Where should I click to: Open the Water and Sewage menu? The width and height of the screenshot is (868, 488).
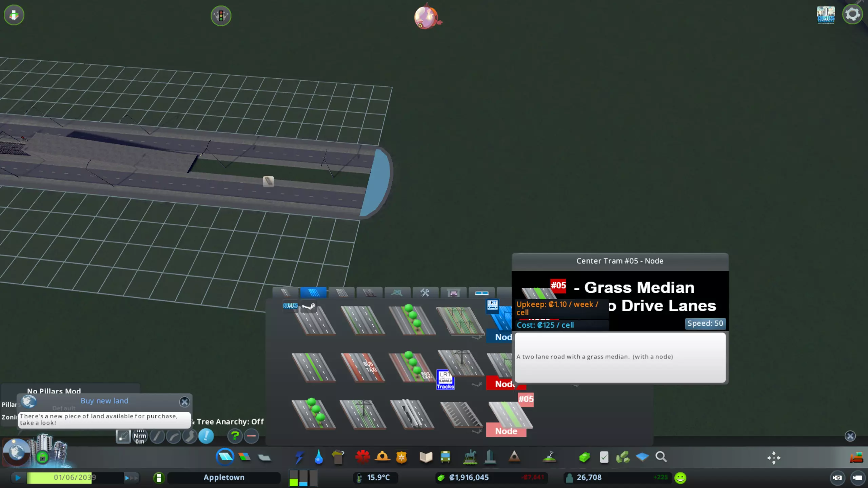(318, 457)
